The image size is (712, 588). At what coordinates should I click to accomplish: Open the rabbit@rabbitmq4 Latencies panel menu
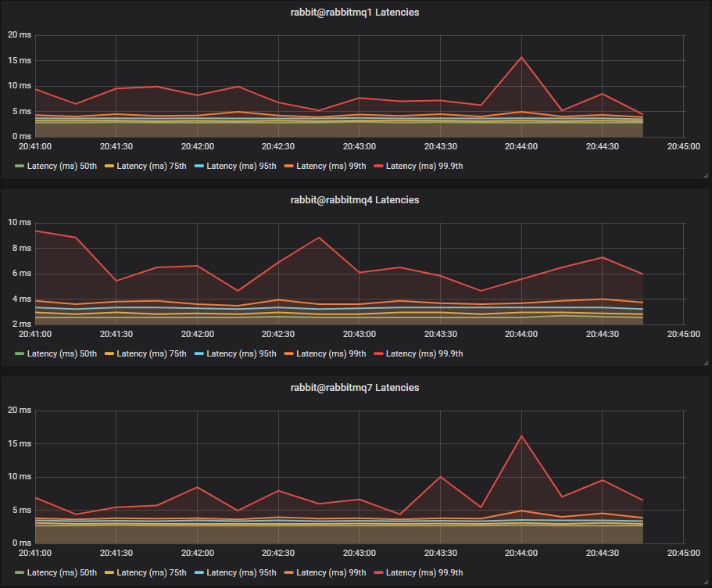click(x=356, y=199)
